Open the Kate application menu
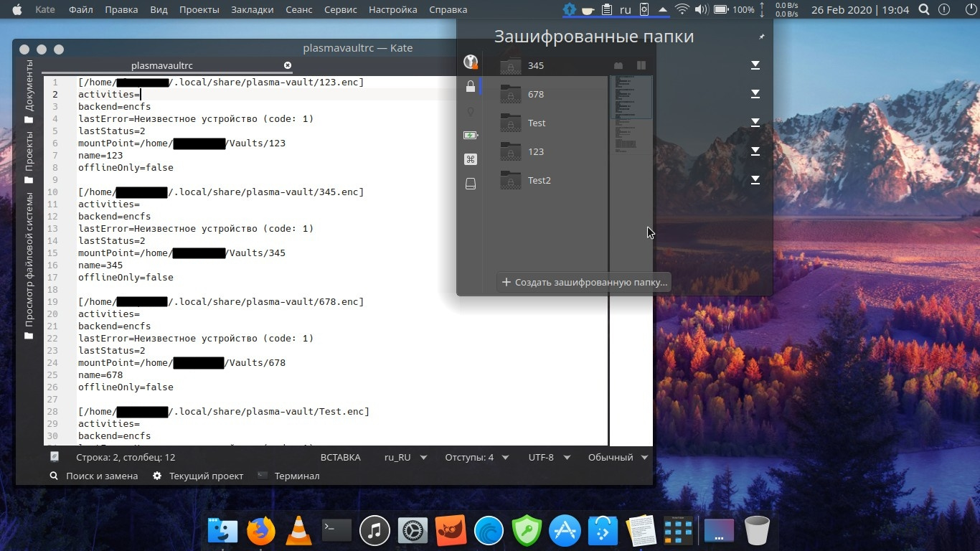This screenshot has width=980, height=551. point(45,10)
